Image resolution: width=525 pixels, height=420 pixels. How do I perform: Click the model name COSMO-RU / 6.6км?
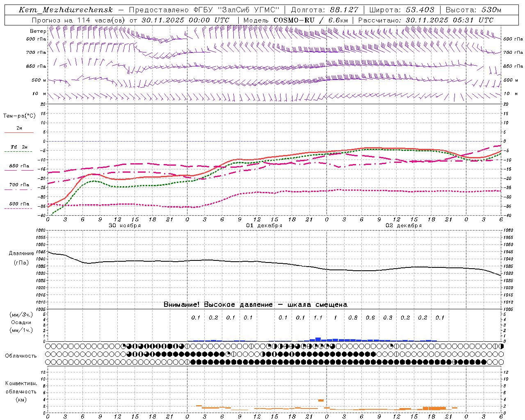pos(311,20)
